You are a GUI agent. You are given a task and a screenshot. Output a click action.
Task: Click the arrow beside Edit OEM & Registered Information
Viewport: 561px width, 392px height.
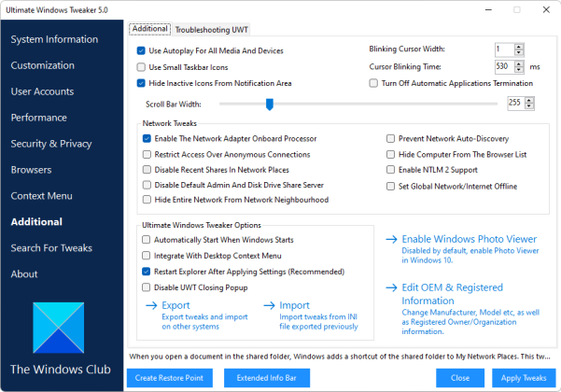click(391, 287)
